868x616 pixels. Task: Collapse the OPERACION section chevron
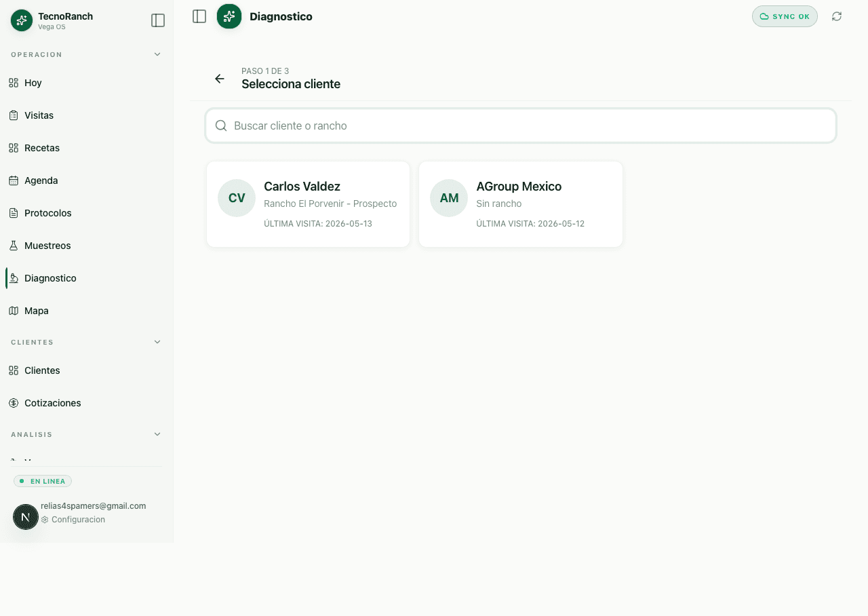click(x=157, y=54)
